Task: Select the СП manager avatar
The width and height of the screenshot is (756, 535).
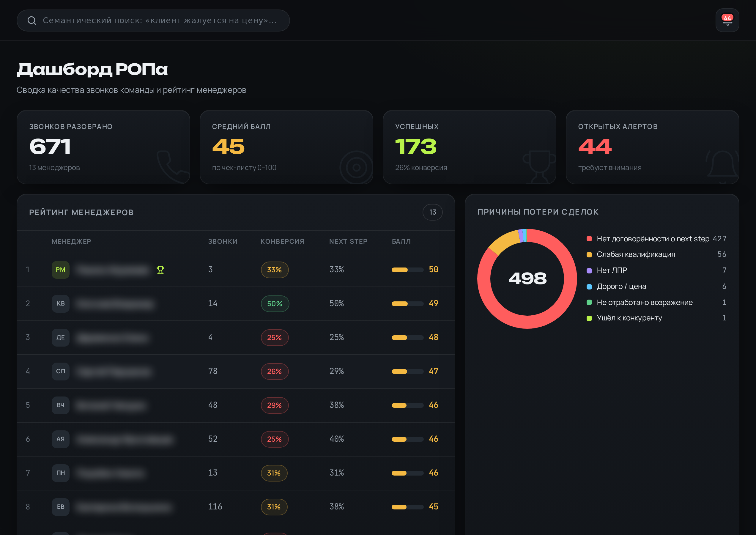Action: pos(61,371)
